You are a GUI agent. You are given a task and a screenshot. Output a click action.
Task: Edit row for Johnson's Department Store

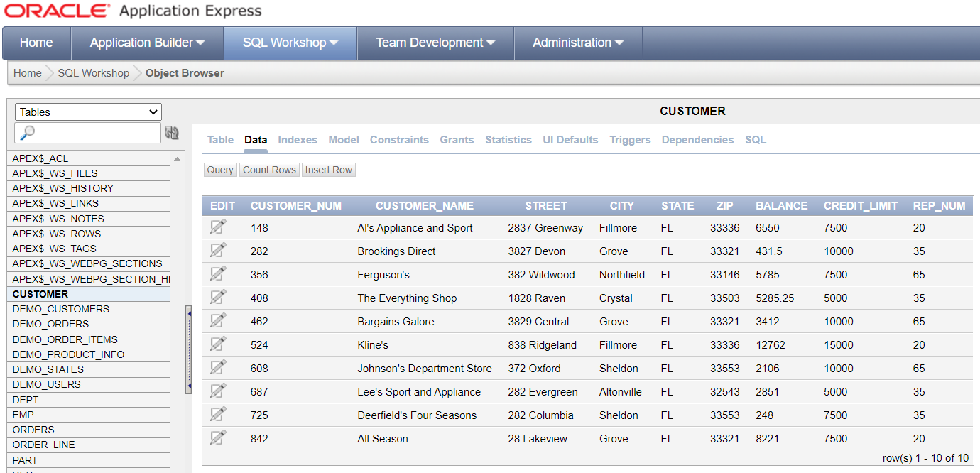pyautogui.click(x=218, y=368)
